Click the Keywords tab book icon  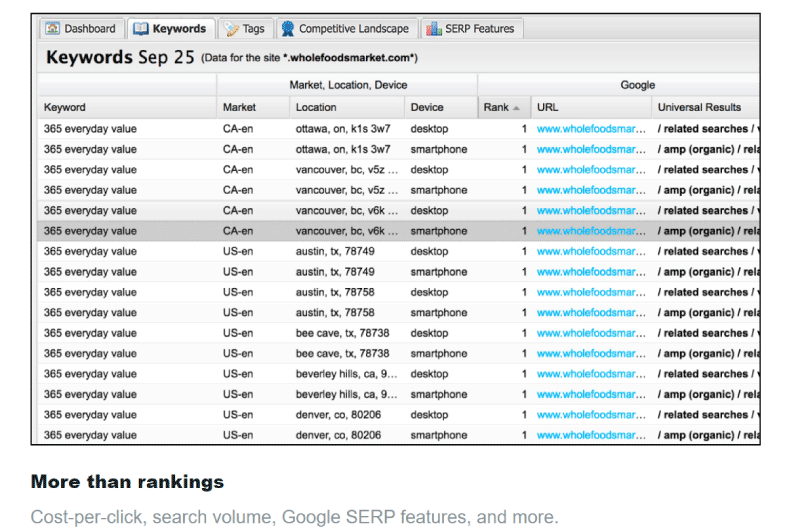[x=141, y=29]
